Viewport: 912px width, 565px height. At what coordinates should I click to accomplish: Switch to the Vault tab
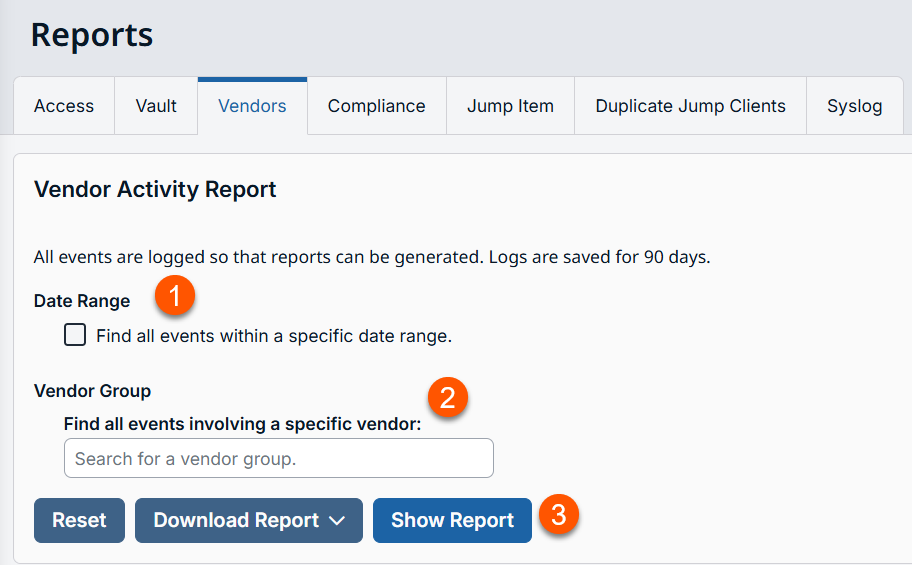point(156,106)
